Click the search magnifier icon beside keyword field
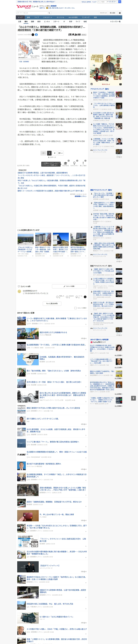 coord(49,13)
